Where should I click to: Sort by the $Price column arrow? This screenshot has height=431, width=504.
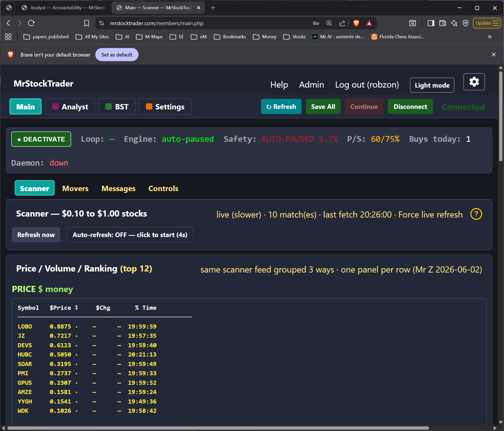coord(77,307)
